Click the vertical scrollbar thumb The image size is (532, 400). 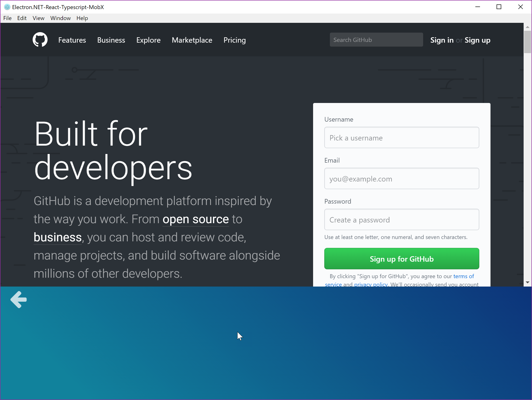[x=527, y=42]
